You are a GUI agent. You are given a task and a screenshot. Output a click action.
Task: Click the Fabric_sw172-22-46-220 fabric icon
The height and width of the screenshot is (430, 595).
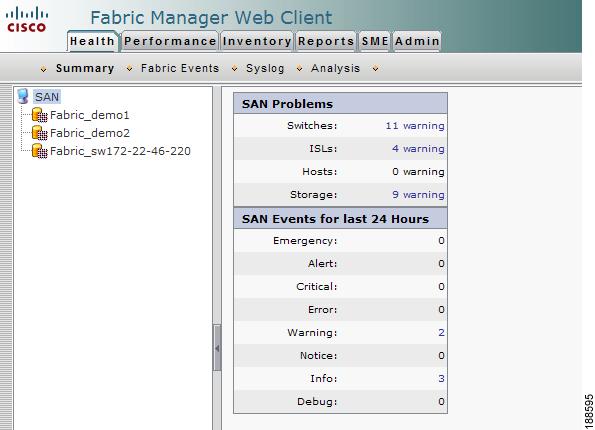coord(39,151)
